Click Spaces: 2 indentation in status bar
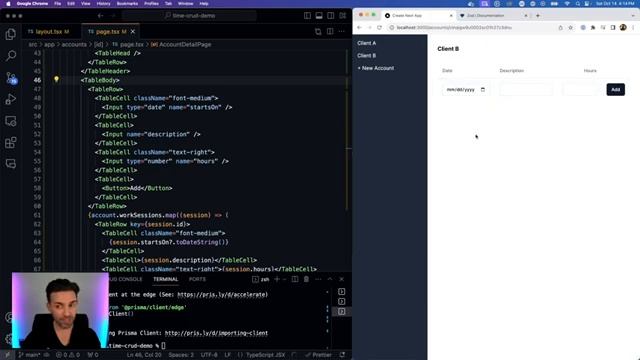 point(181,355)
